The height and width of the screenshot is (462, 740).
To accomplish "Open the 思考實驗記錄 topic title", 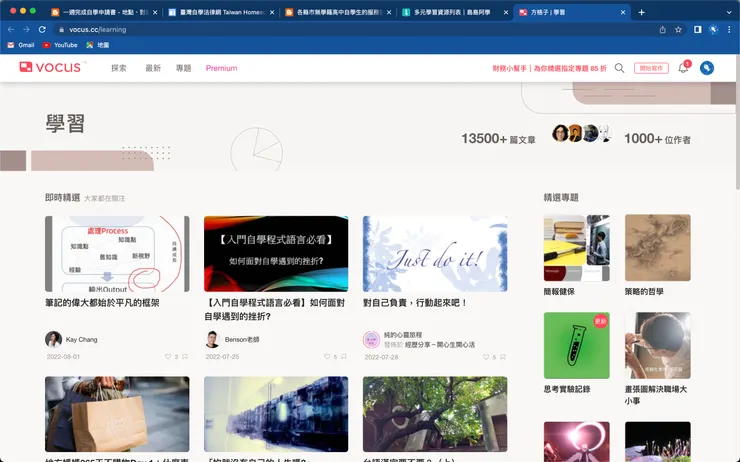I will click(567, 389).
